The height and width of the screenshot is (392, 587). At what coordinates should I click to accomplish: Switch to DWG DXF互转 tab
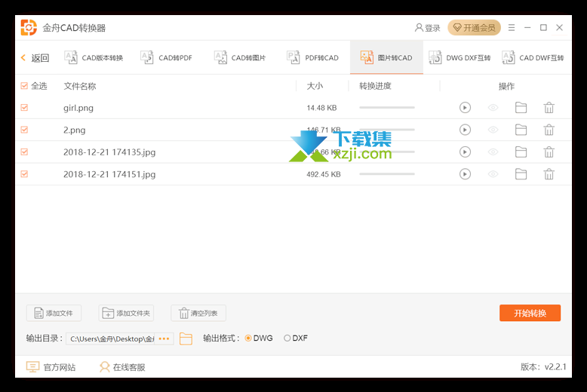459,57
